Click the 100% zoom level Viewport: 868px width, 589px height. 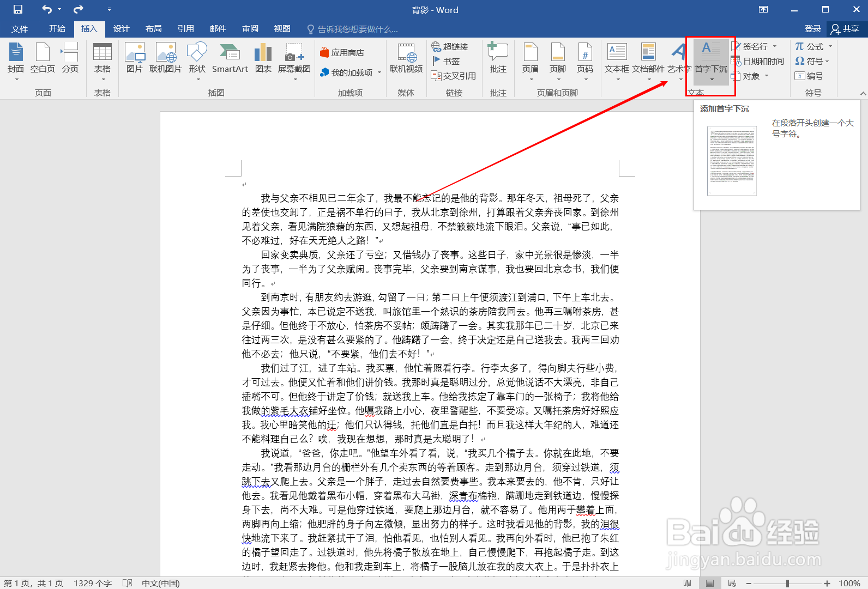[849, 583]
